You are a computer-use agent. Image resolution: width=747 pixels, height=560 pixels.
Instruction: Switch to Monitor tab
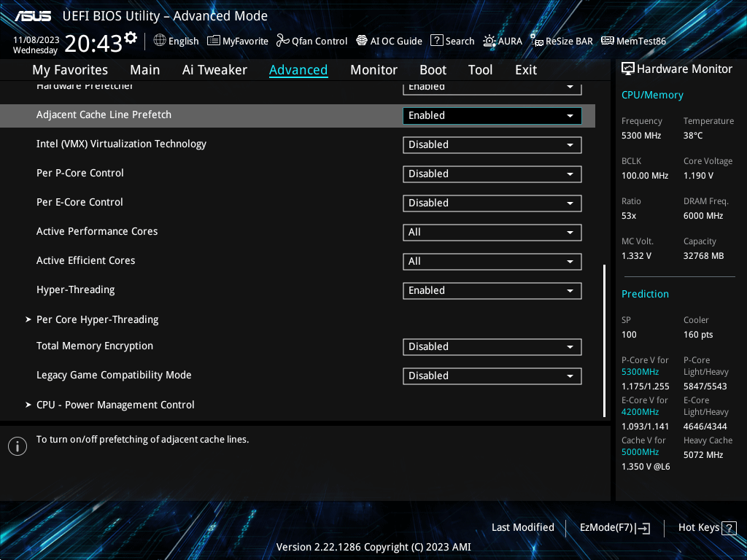(x=373, y=70)
